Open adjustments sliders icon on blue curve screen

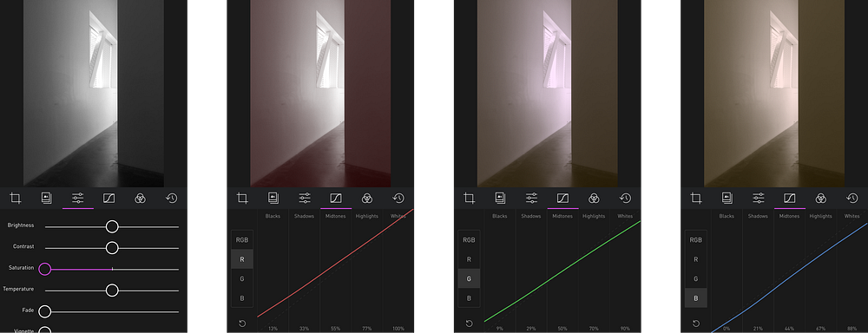pos(759,198)
